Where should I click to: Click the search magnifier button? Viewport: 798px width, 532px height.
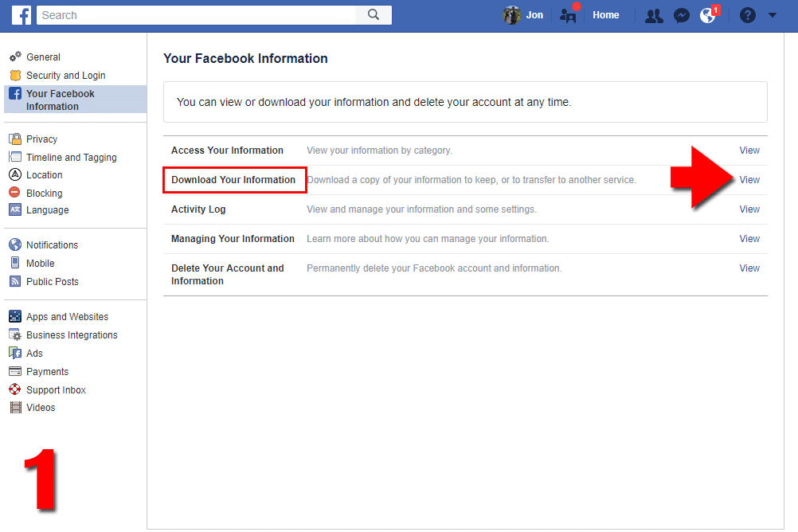pos(374,14)
